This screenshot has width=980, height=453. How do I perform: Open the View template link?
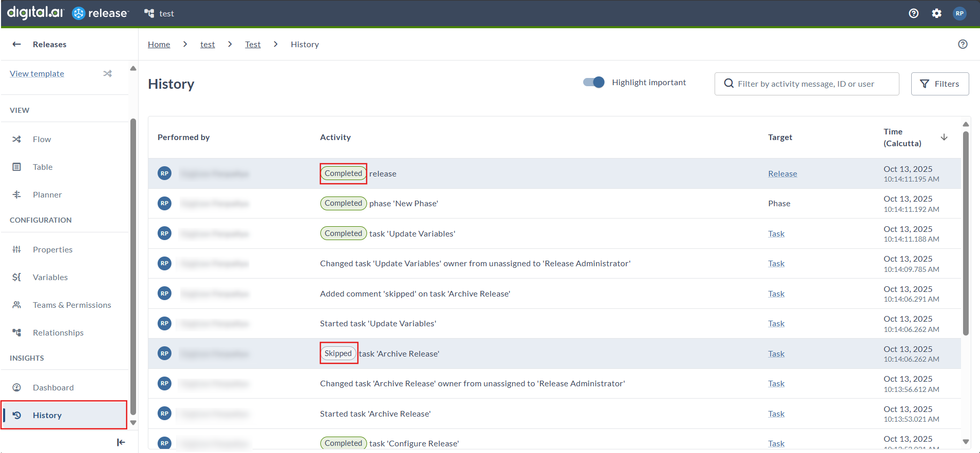point(37,73)
